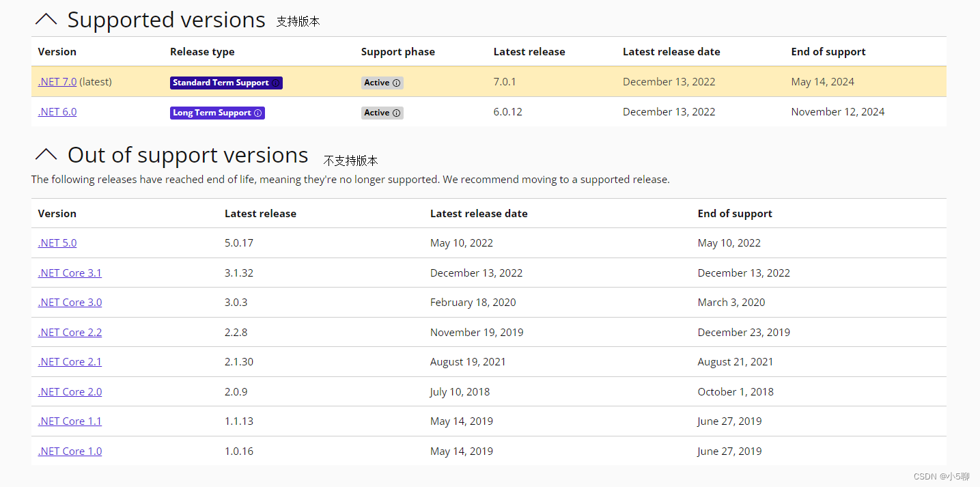This screenshot has height=487, width=980.
Task: Click the .NET Core 2.0 link
Action: 70,392
